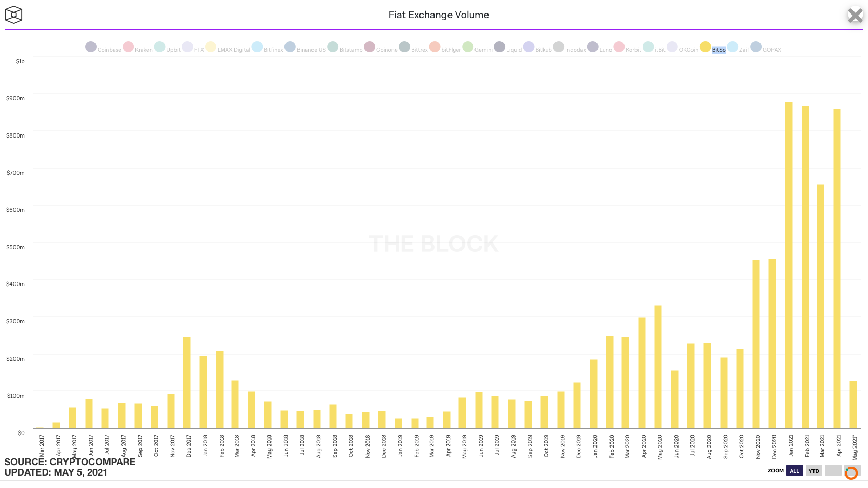Screen dimensions: 868x488
Task: Click the Bitstamp legend marker
Action: pyautogui.click(x=333, y=47)
